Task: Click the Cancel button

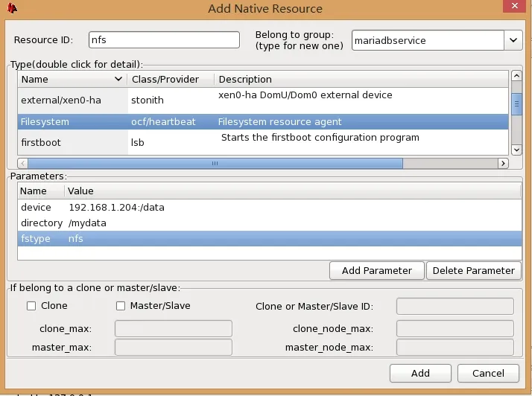Action: pos(488,373)
